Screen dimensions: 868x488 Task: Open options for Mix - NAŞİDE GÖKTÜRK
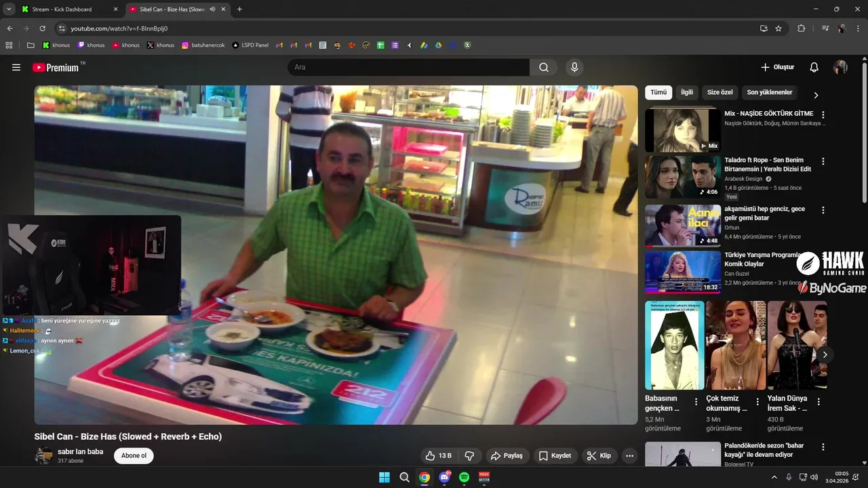823,115
